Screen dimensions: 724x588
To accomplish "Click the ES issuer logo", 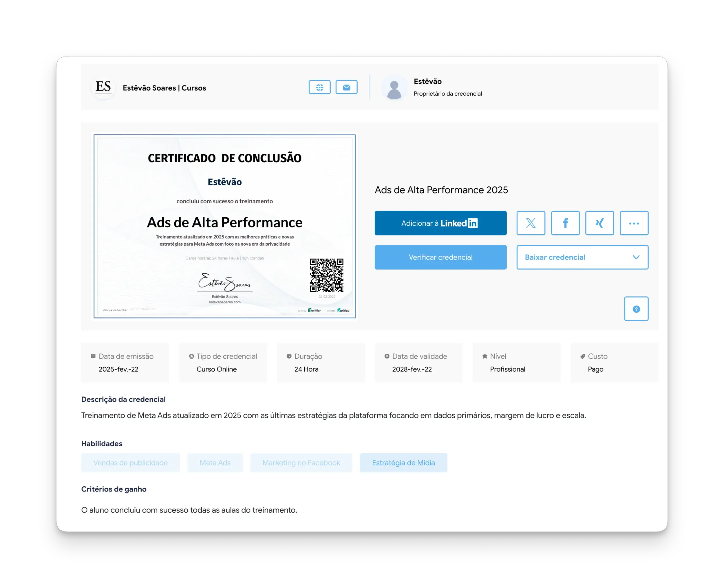I will pos(103,87).
